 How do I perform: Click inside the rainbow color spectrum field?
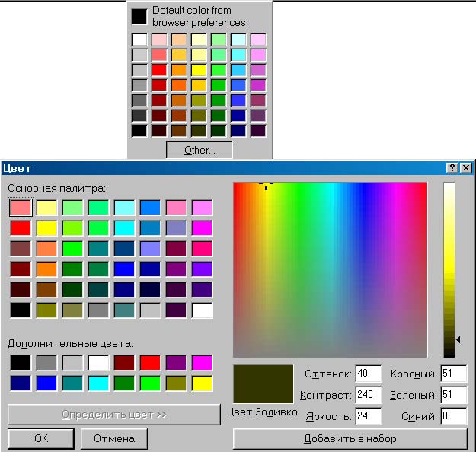[x=330, y=269]
